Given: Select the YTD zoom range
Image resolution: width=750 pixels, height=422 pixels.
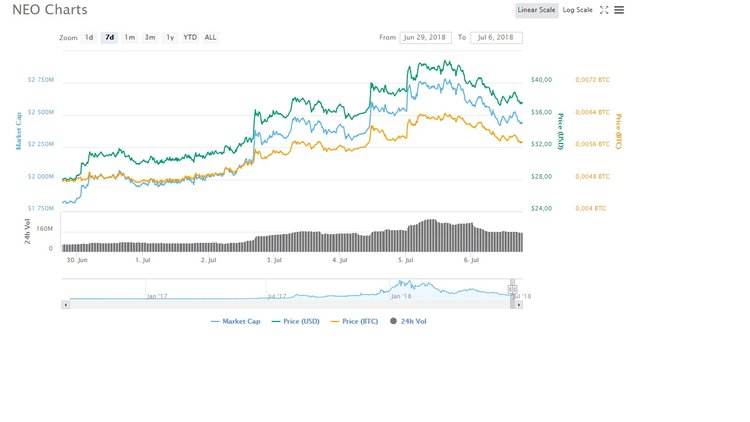Looking at the screenshot, I should 190,37.
